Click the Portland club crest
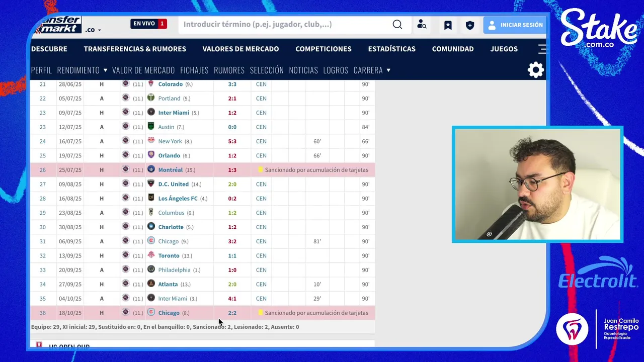The width and height of the screenshot is (644, 362). 151,98
